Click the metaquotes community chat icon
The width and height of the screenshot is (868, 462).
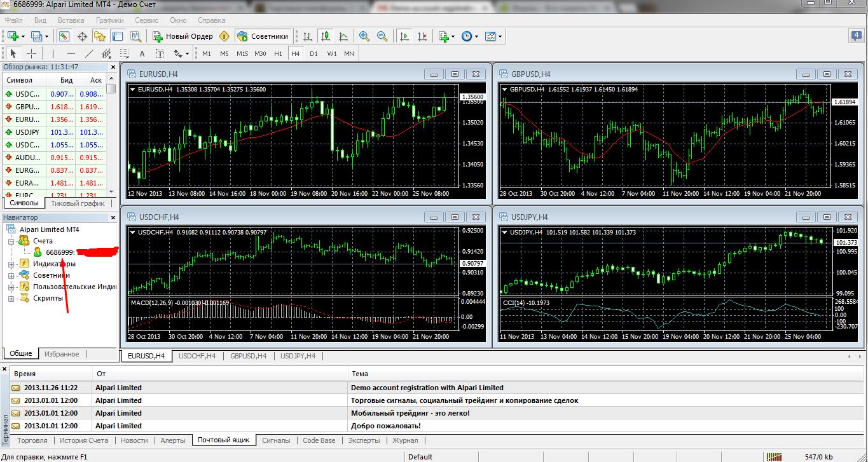pyautogui.click(x=856, y=36)
